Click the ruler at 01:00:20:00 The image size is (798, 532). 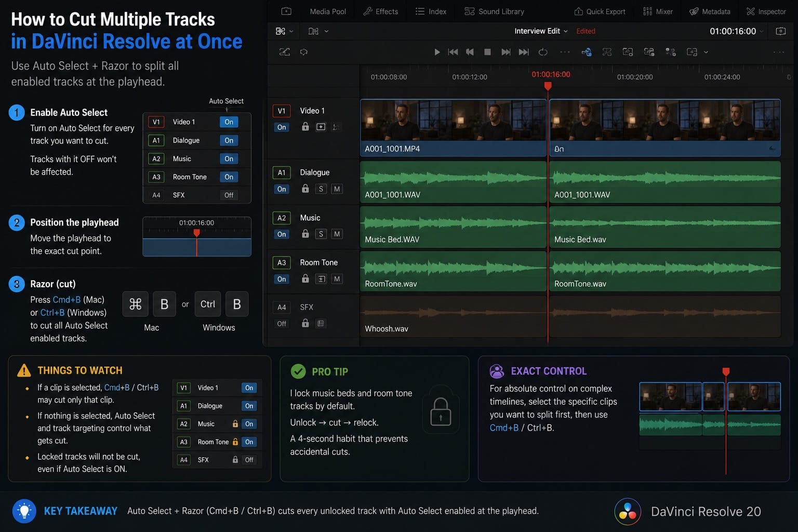(x=635, y=77)
